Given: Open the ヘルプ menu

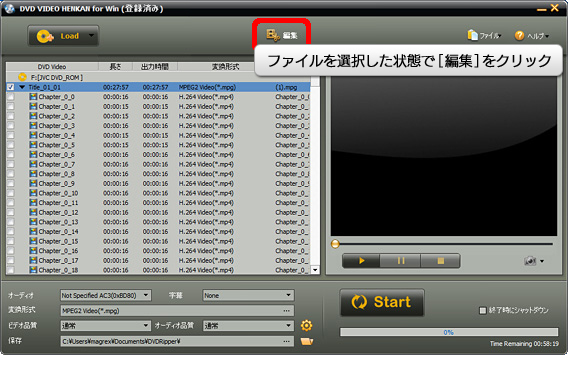Looking at the screenshot, I should tap(532, 36).
